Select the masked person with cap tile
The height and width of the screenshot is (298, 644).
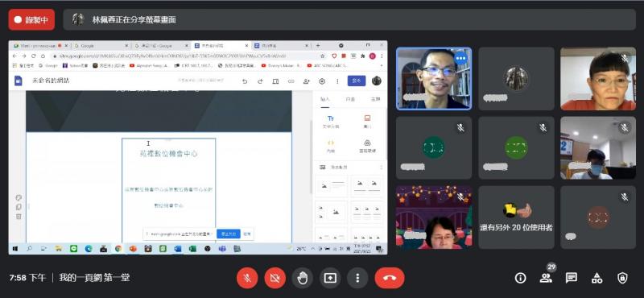(x=598, y=147)
